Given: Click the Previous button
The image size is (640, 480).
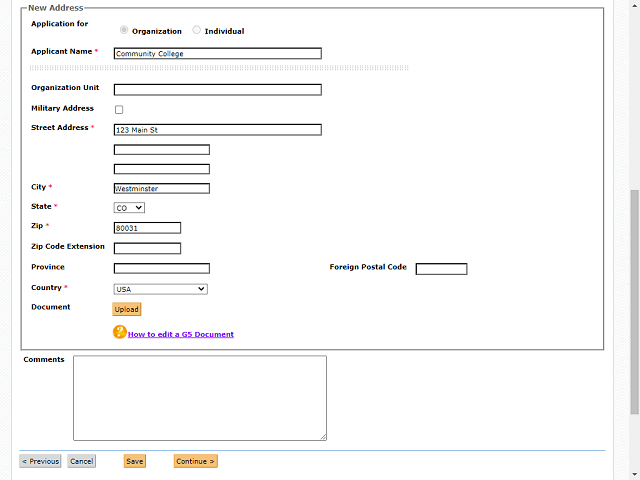Looking at the screenshot, I should point(40,461).
